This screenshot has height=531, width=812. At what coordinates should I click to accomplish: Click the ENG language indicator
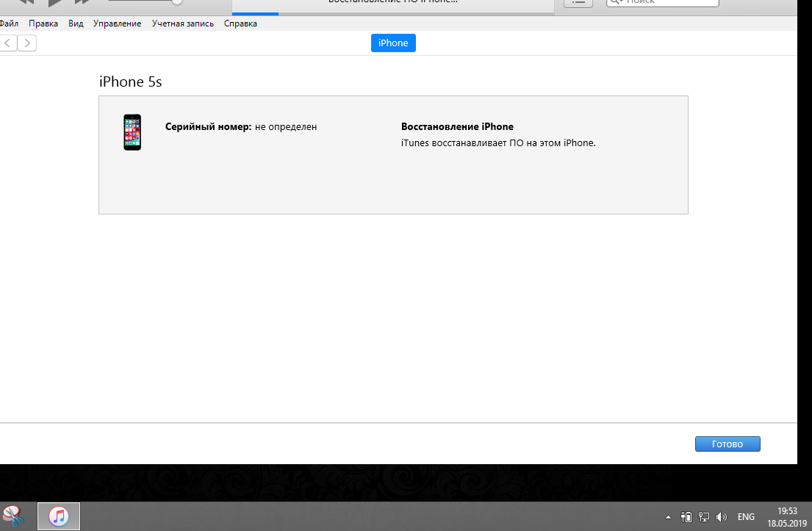[x=746, y=516]
